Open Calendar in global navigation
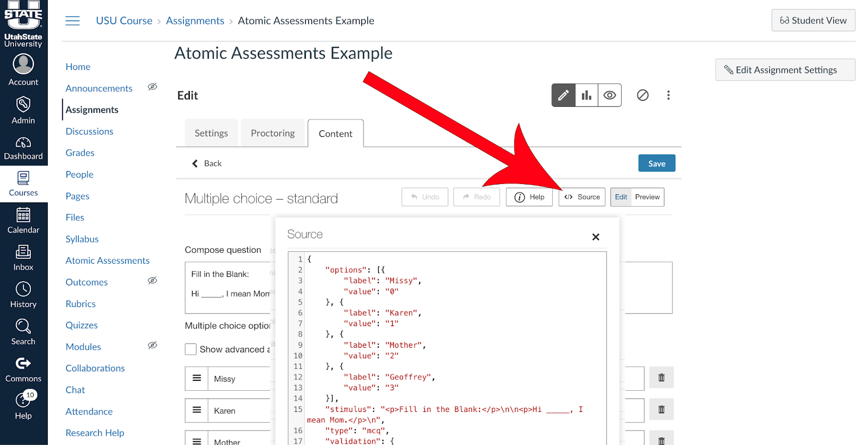 [x=23, y=221]
